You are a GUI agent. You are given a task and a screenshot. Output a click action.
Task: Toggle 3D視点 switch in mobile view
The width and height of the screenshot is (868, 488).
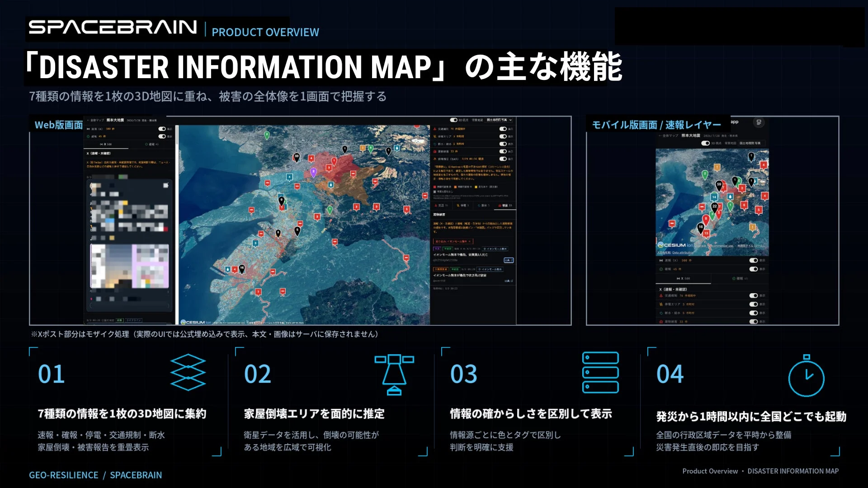(x=706, y=143)
